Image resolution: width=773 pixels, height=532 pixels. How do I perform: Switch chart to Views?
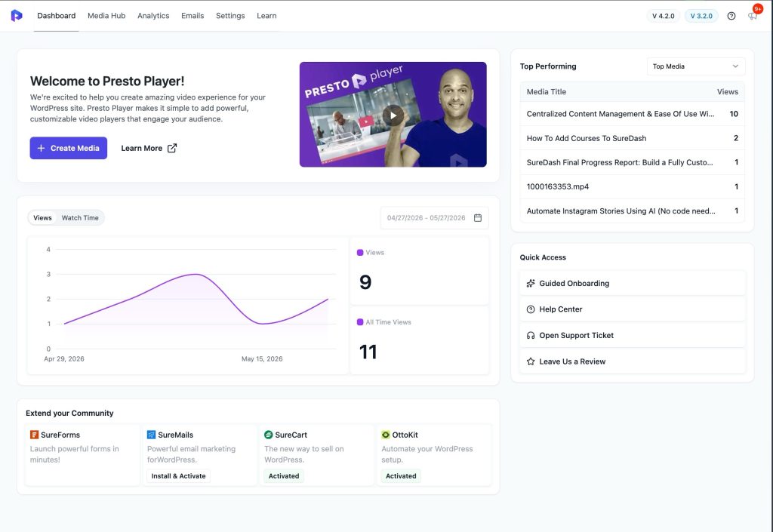(42, 218)
